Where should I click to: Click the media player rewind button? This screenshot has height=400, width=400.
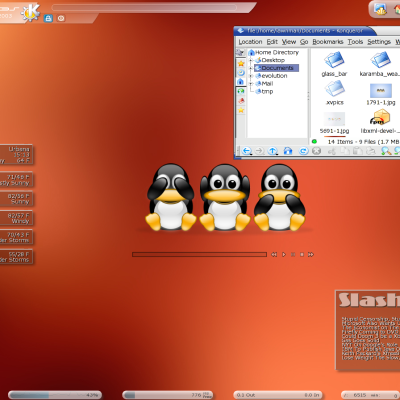(274, 254)
